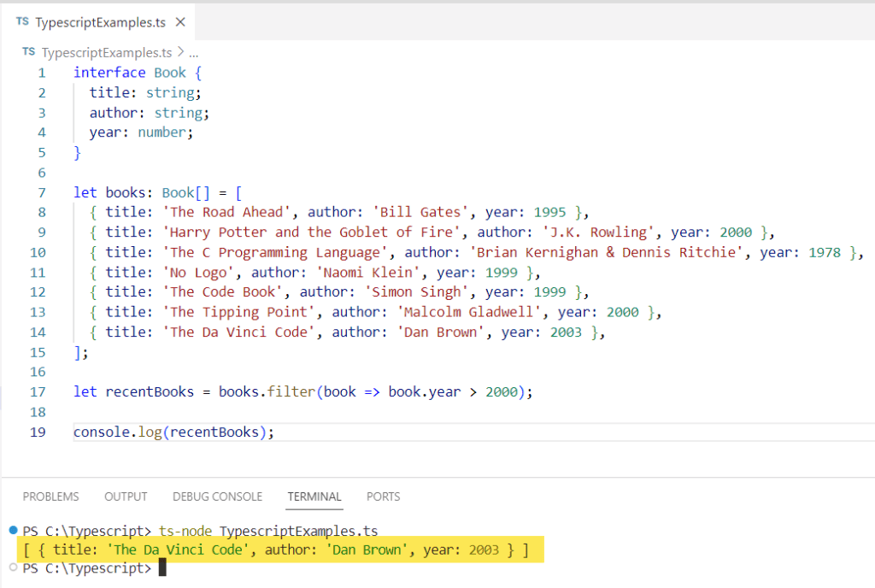The image size is (875, 588).
Task: Click the 'interface' keyword on line 1
Action: (x=109, y=73)
